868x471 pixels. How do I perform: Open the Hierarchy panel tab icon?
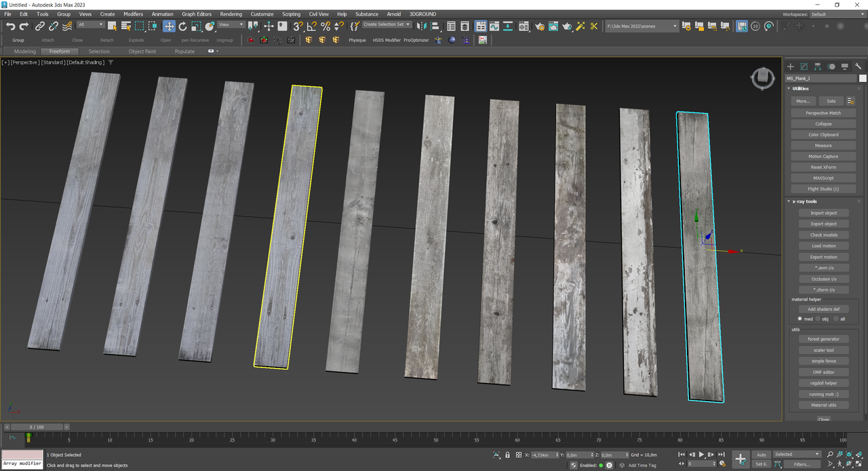(817, 66)
